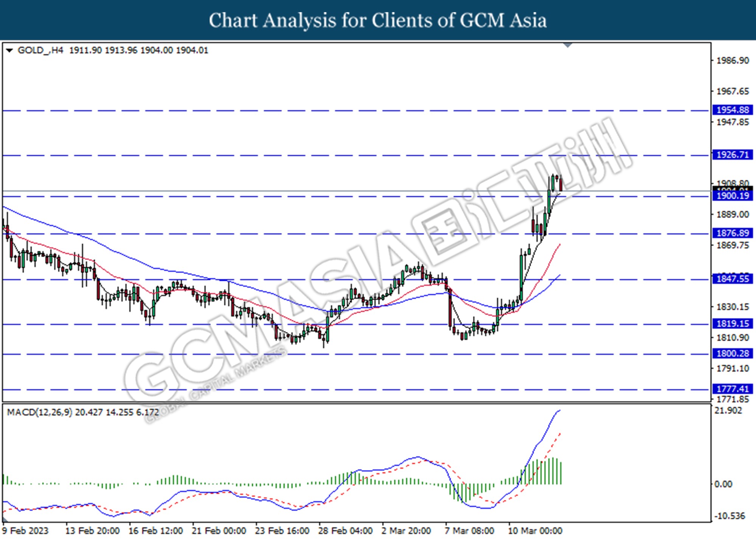
Task: Click the 1791.10 price axis value
Action: pos(733,368)
